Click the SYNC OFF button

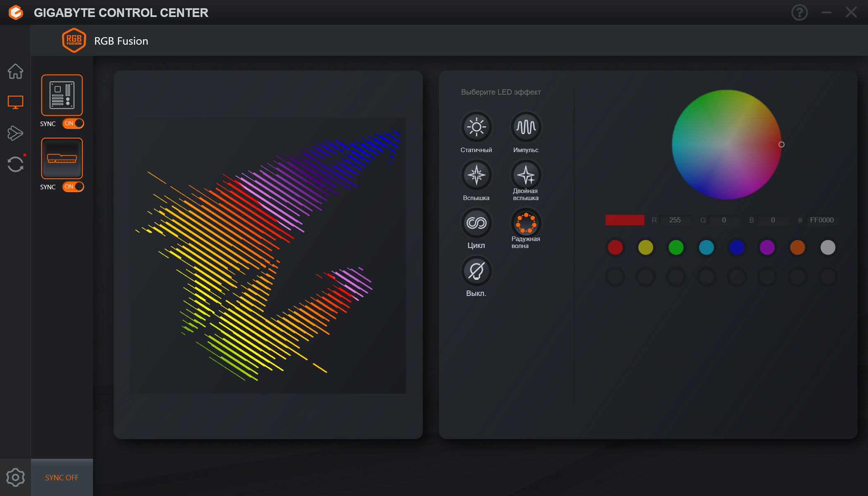[x=62, y=477]
